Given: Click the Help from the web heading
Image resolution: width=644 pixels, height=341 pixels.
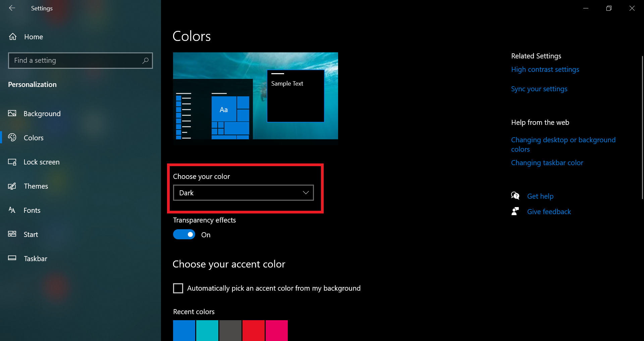Looking at the screenshot, I should [x=540, y=122].
